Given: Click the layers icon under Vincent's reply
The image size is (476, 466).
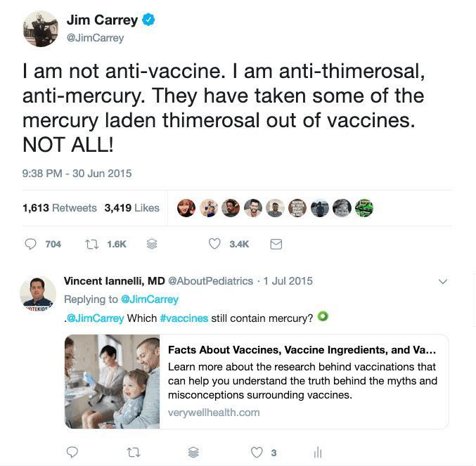Looking at the screenshot, I should click(193, 452).
